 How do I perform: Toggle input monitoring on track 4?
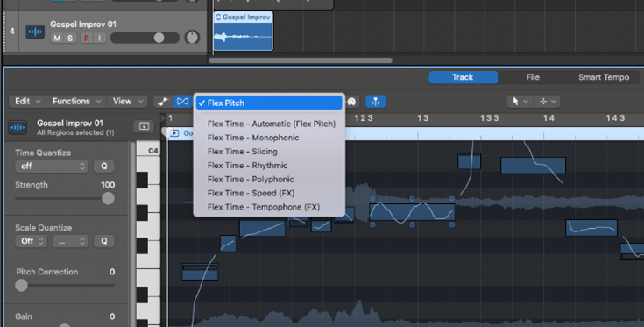point(99,39)
